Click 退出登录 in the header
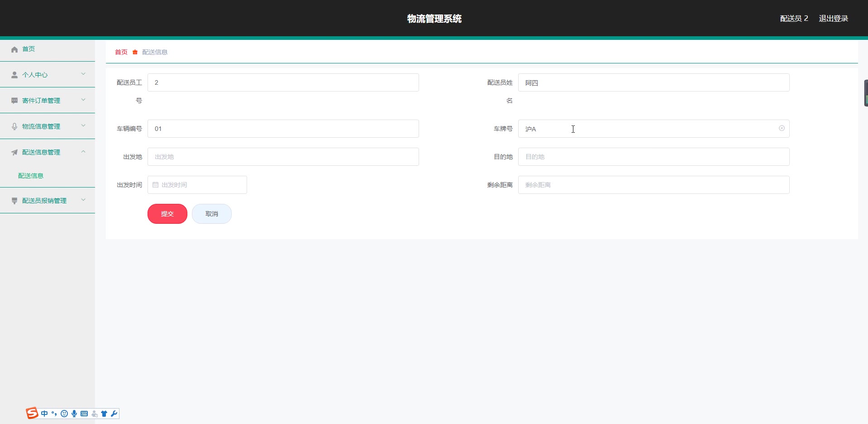Screen dimensions: 868x424 (833, 19)
